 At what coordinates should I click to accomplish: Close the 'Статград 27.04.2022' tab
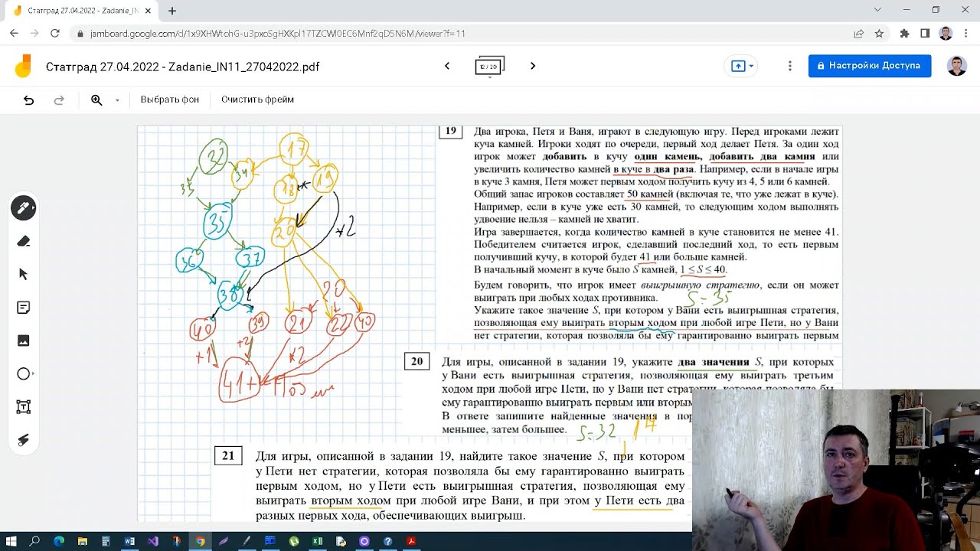[x=148, y=11]
